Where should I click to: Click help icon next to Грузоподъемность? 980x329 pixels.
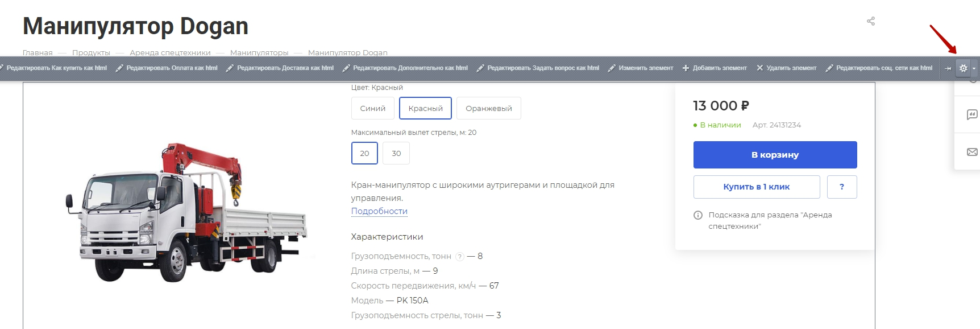[x=460, y=257]
